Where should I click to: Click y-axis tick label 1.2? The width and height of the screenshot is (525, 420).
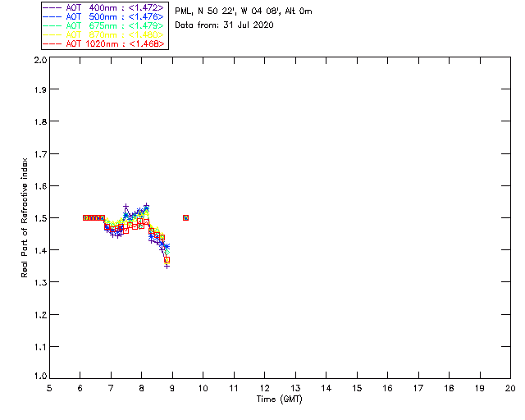[x=40, y=315]
